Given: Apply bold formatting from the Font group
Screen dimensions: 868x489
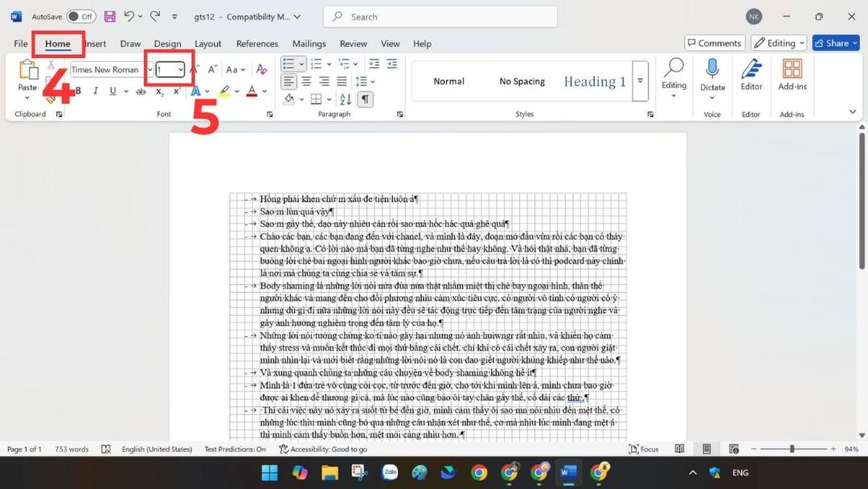Looking at the screenshot, I should (x=77, y=91).
